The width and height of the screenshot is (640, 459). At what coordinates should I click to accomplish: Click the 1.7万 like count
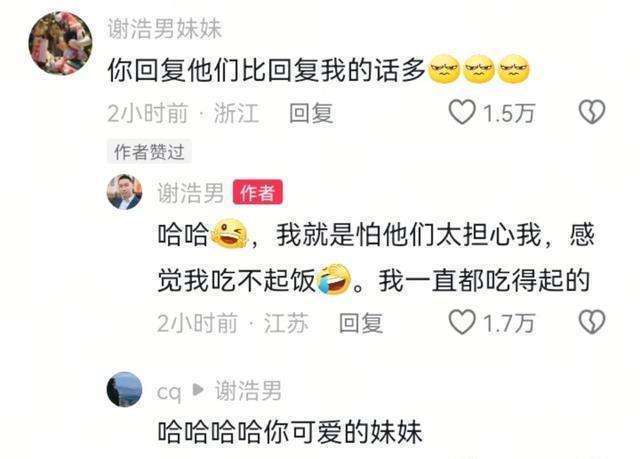tap(509, 323)
